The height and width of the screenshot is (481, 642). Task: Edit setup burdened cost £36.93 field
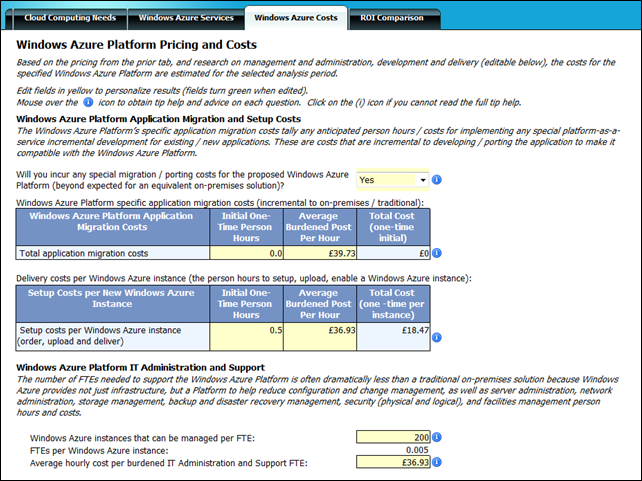320,336
